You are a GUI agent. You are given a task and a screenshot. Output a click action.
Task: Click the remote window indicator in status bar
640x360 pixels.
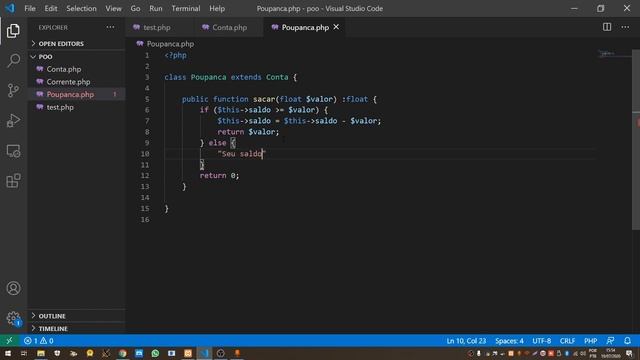(x=9, y=340)
